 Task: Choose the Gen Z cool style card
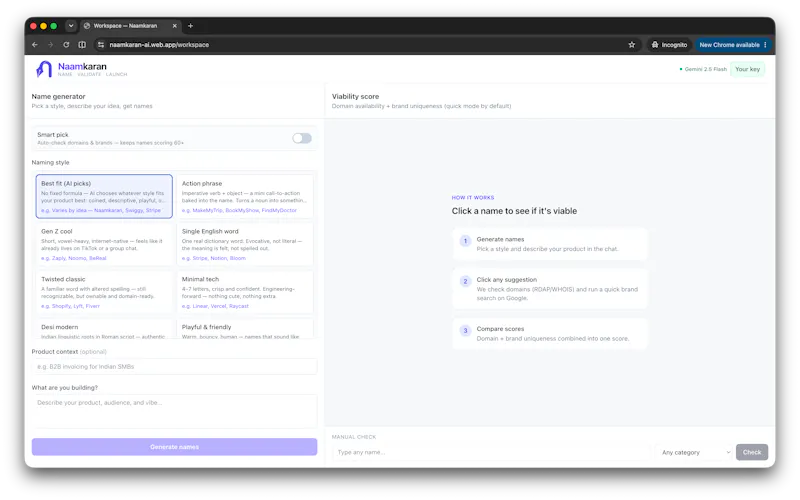(104, 244)
